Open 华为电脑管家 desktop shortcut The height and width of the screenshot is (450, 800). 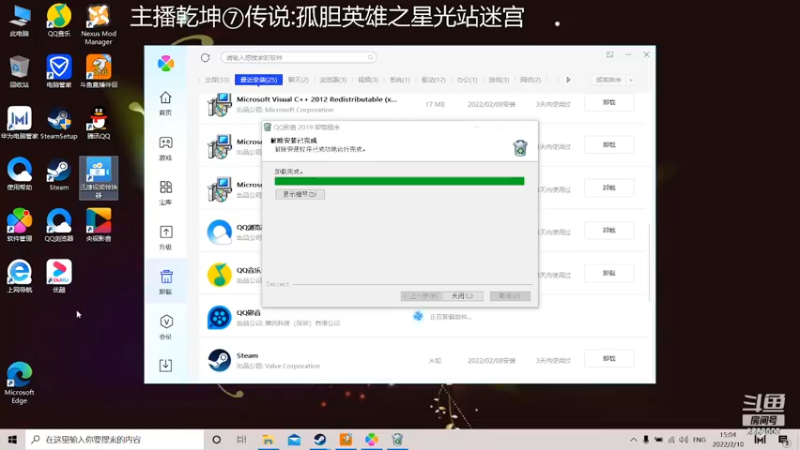click(x=19, y=123)
